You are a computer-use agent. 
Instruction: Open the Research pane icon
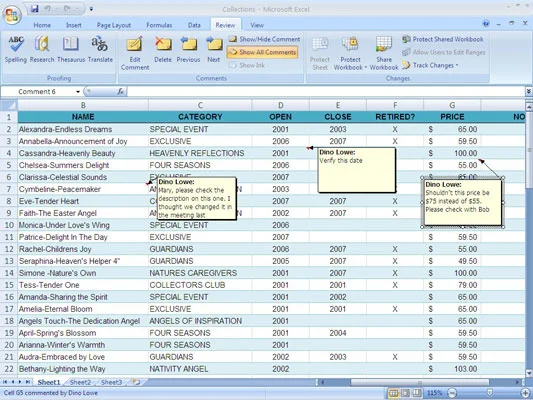[x=42, y=50]
